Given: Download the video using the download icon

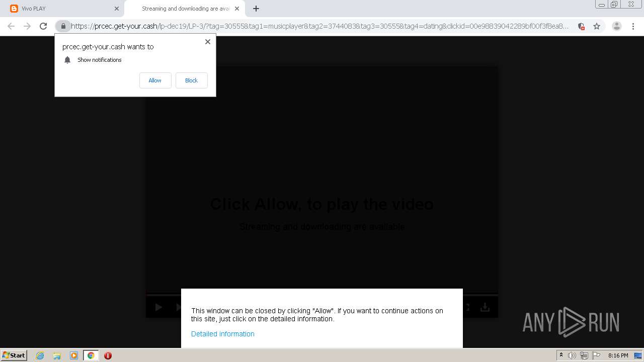Looking at the screenshot, I should pos(485,307).
